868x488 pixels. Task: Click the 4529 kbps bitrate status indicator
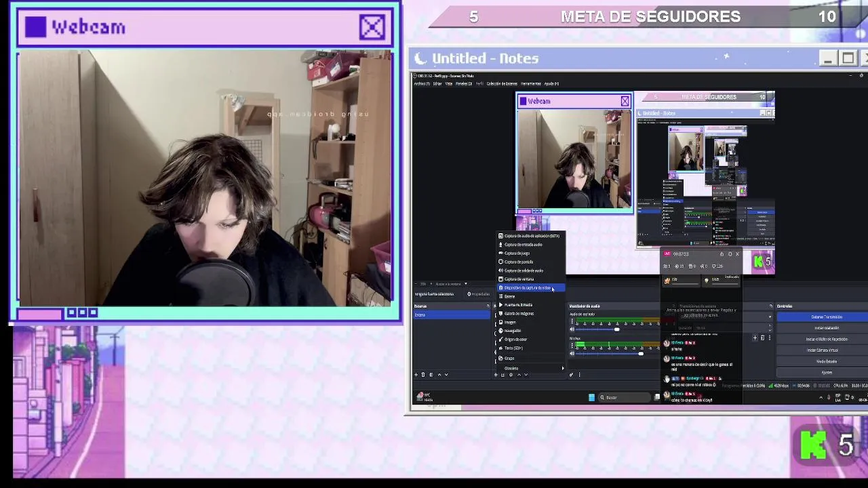(779, 386)
